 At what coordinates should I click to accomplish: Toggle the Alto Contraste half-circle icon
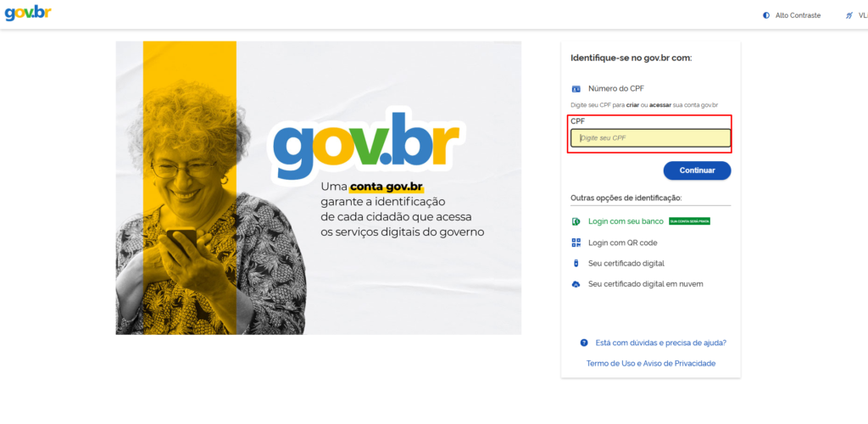[x=766, y=15]
